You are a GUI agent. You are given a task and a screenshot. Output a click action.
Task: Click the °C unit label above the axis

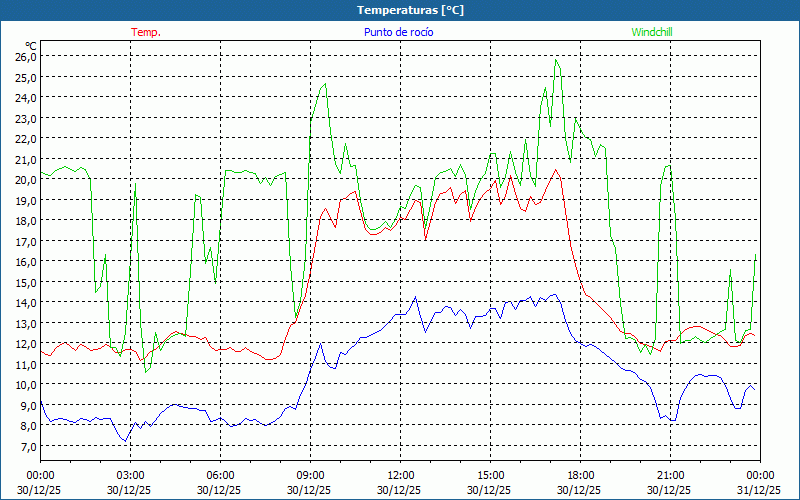point(31,45)
